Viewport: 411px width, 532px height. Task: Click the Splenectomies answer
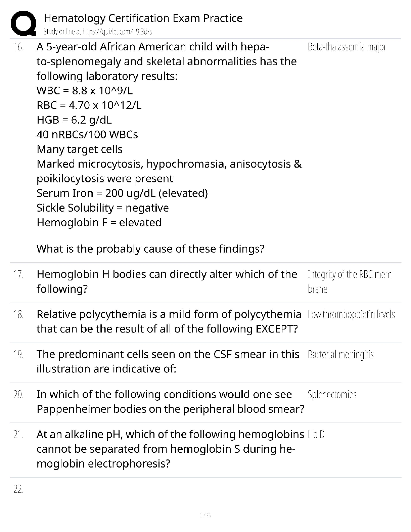pyautogui.click(x=332, y=394)
